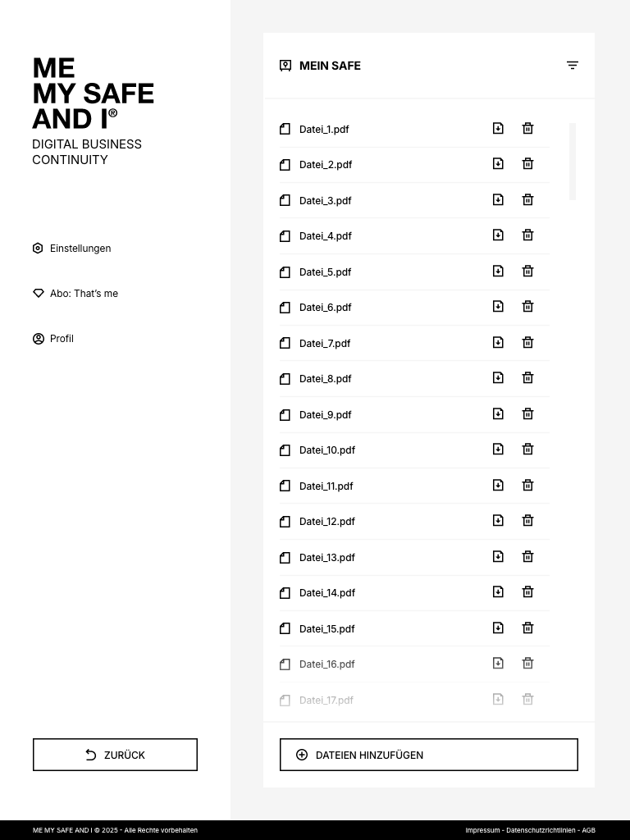Click the Dateien hinzufügen button
Screen dimensions: 630x840
point(428,755)
